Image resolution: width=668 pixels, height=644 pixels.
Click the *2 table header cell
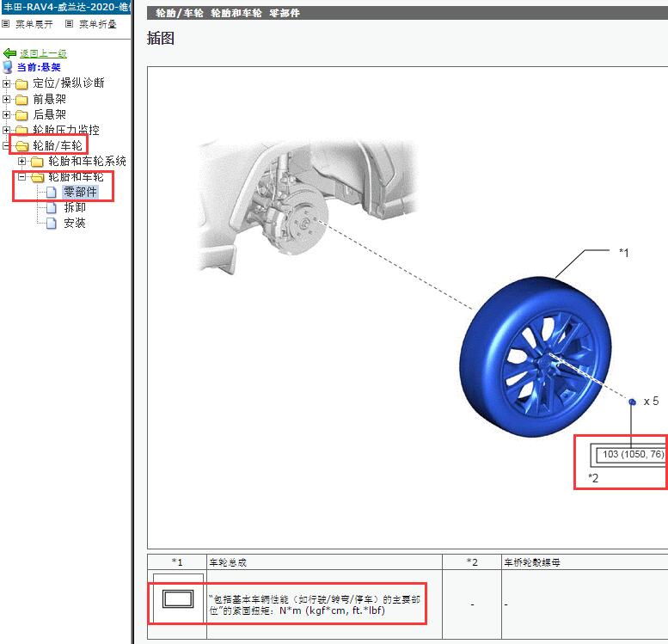point(472,562)
